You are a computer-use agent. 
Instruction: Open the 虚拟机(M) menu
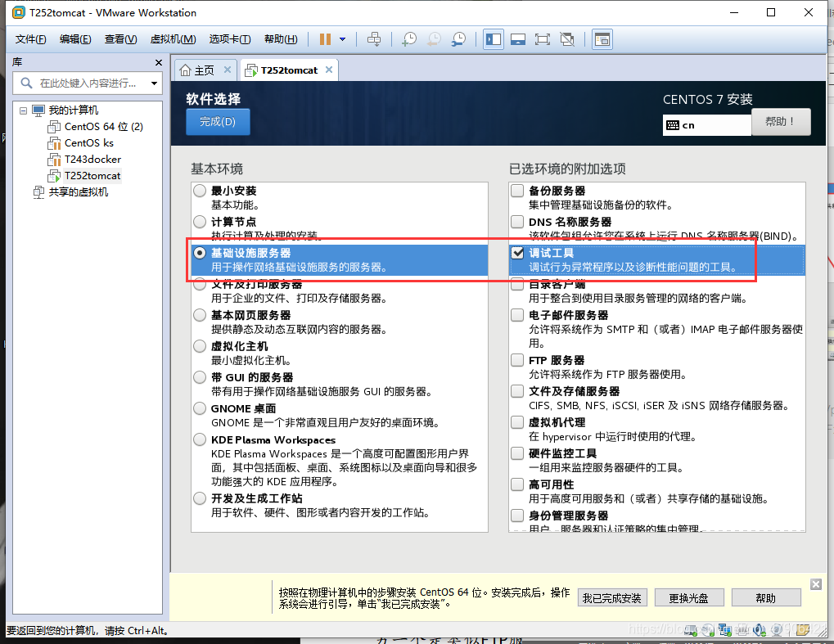pos(173,39)
